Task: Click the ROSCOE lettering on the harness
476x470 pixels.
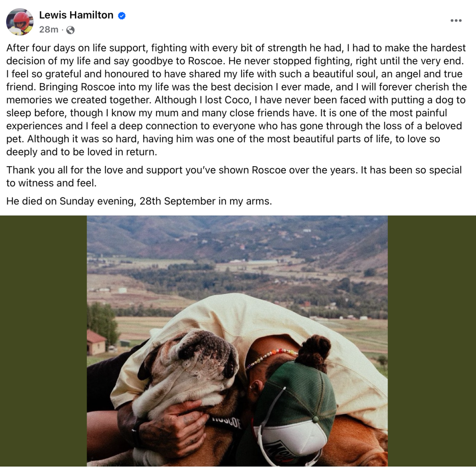Action: [x=226, y=422]
